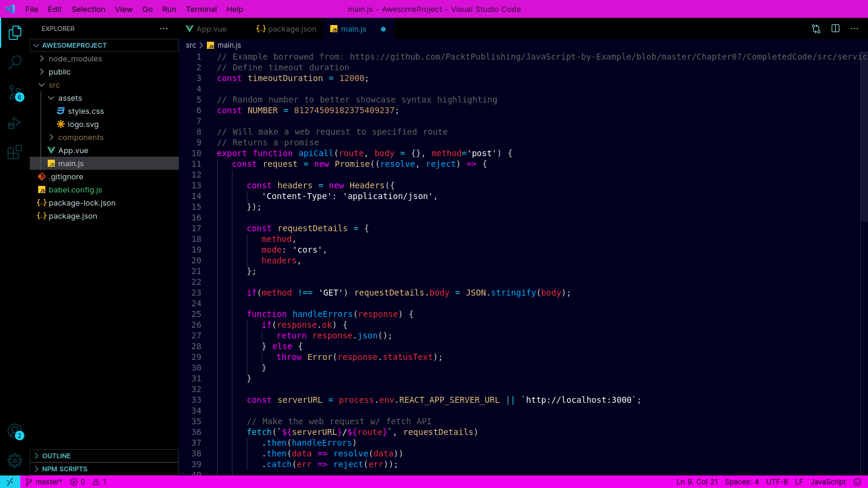Open editor More Actions ellipsis

(855, 29)
